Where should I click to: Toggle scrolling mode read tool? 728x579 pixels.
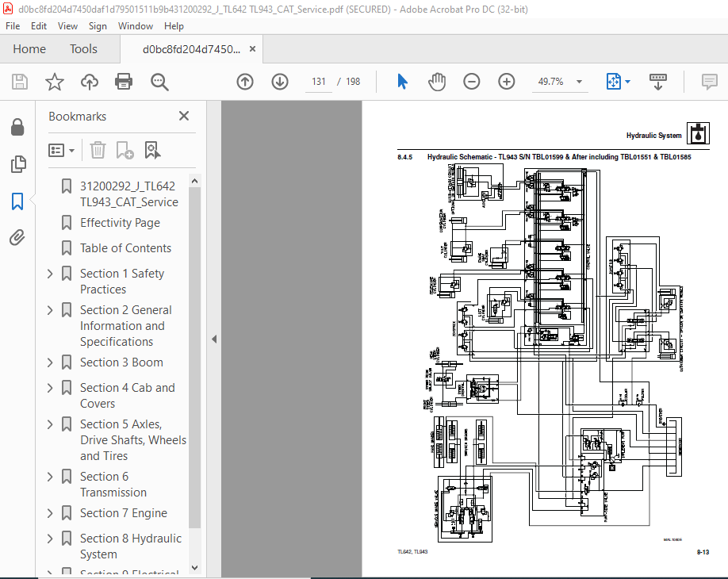[x=658, y=82]
